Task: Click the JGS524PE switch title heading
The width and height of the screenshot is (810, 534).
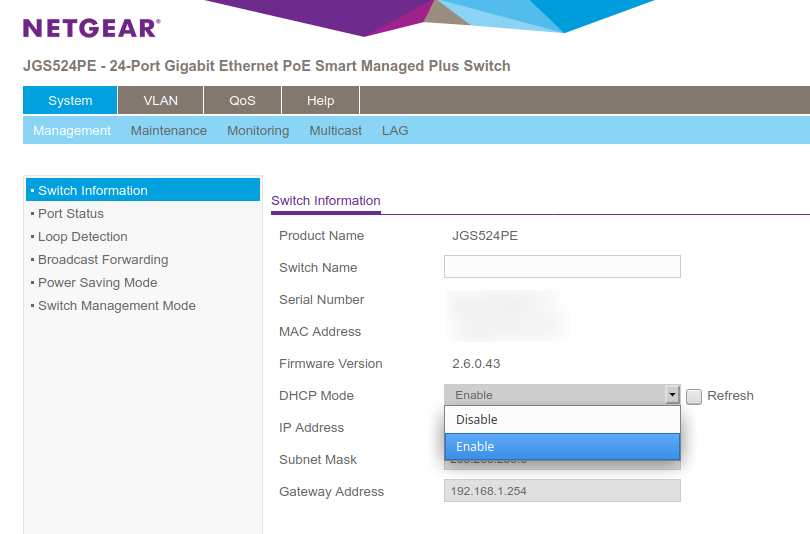Action: [x=267, y=66]
